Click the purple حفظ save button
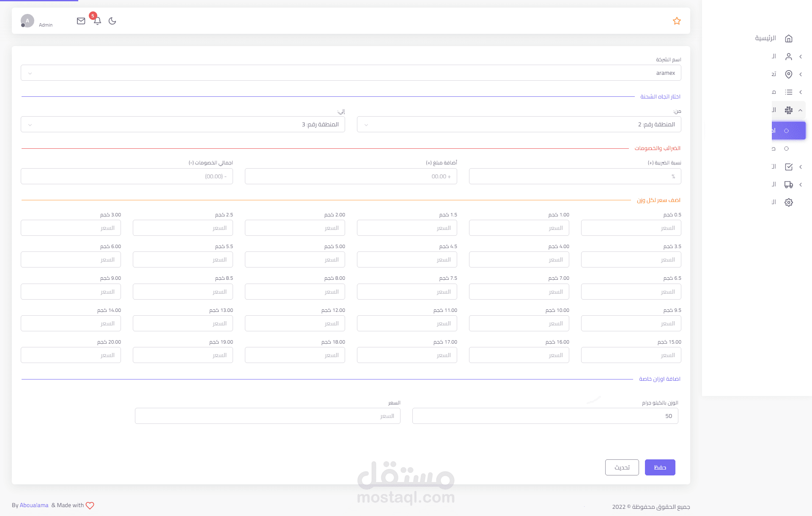 point(660,467)
